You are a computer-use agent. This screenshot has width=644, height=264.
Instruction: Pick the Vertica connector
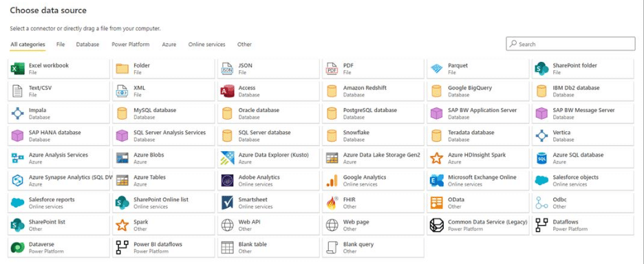583,136
